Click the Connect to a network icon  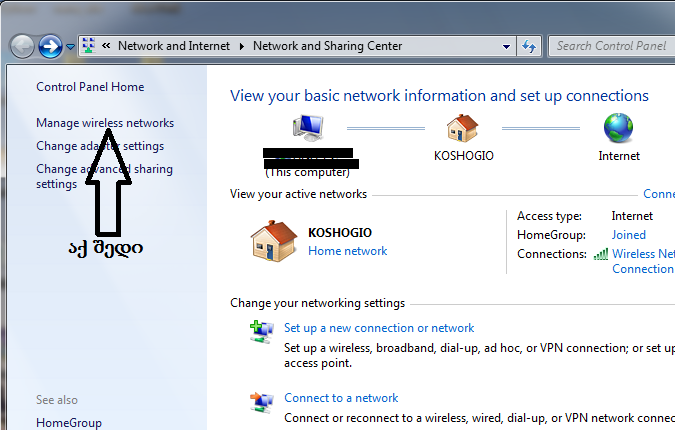click(x=261, y=402)
